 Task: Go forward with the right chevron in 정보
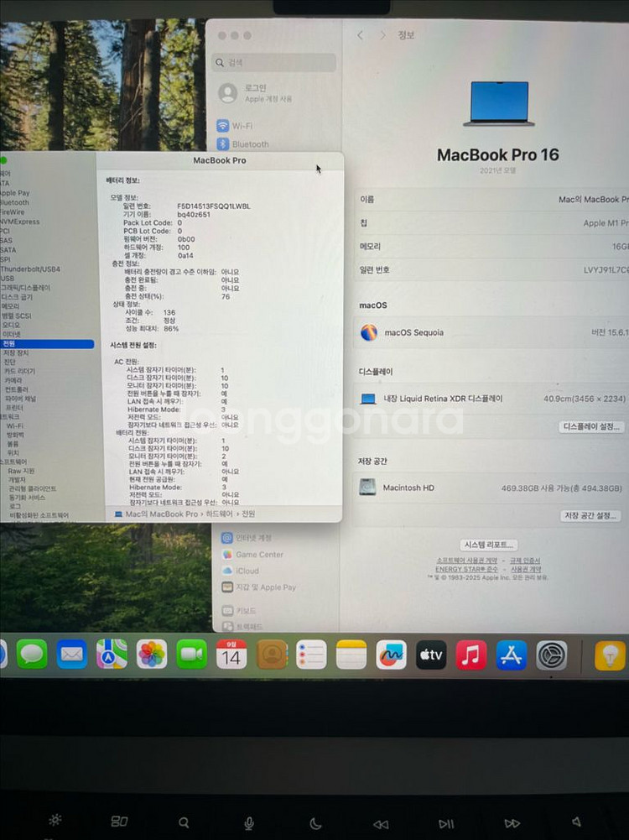(382, 35)
